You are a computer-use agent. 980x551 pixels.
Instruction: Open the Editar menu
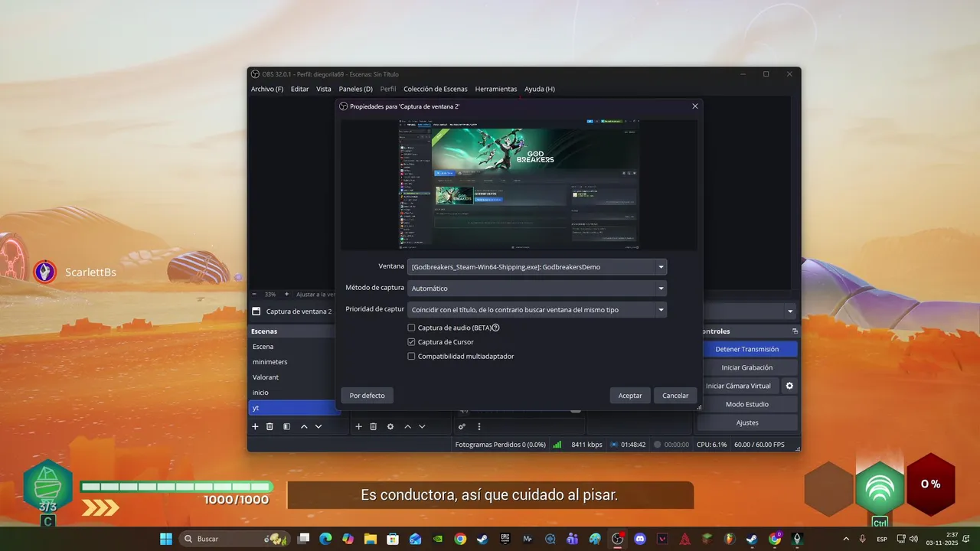[299, 89]
